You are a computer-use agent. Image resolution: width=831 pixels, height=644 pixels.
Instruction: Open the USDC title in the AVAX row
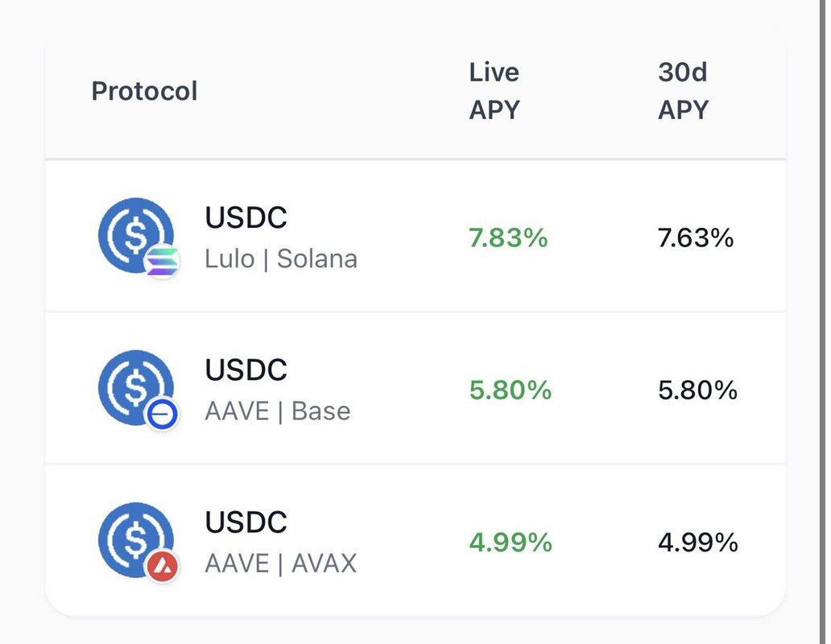pyautogui.click(x=246, y=522)
